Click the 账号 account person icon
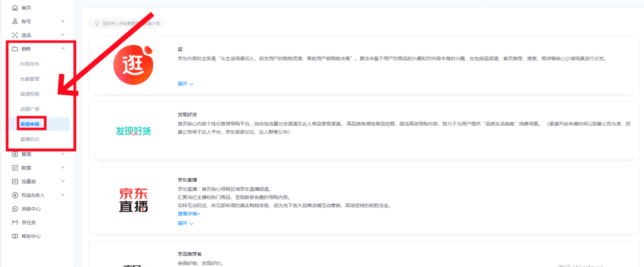644x267 pixels. click(15, 21)
